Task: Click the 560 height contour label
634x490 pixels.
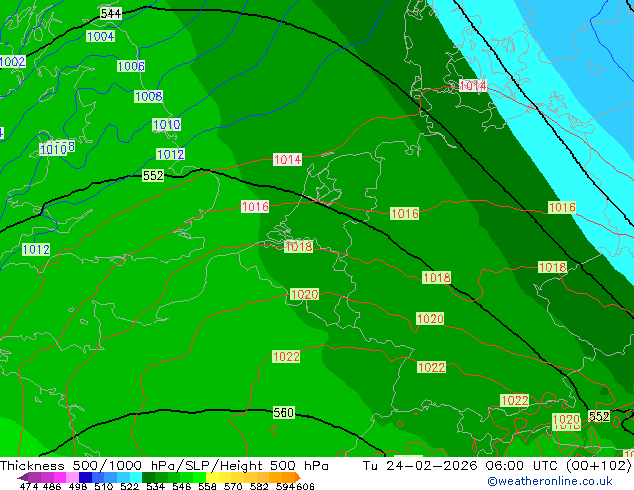Action: click(x=283, y=412)
